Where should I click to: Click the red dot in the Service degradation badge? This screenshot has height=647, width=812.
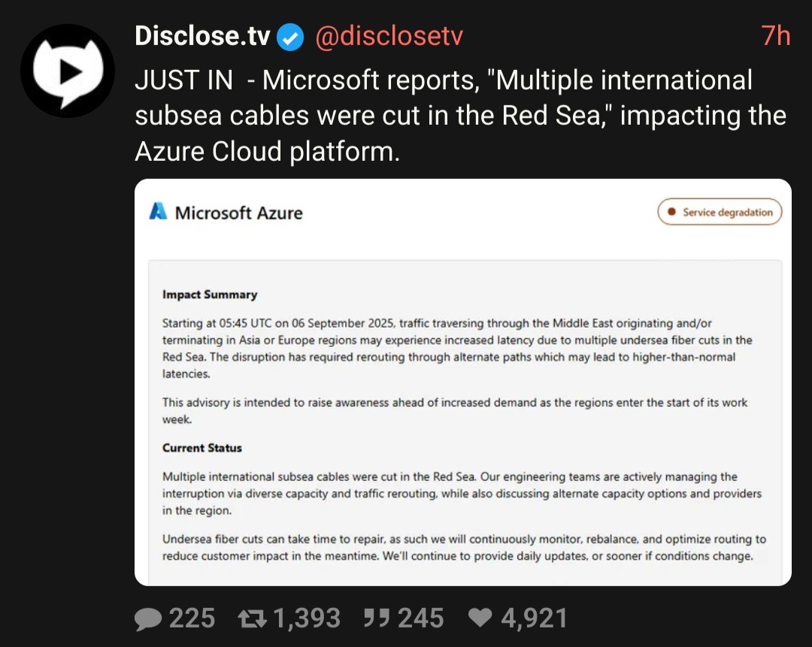coord(671,213)
